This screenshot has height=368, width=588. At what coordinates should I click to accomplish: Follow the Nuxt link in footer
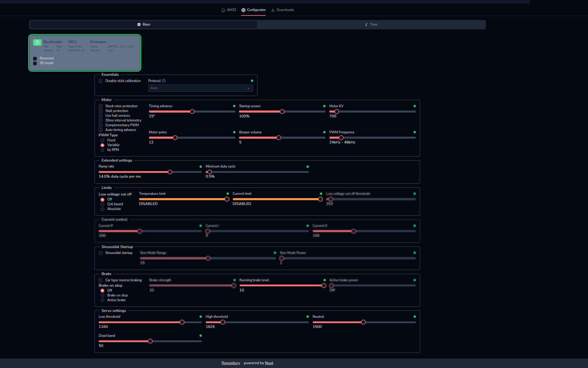pyautogui.click(x=269, y=363)
